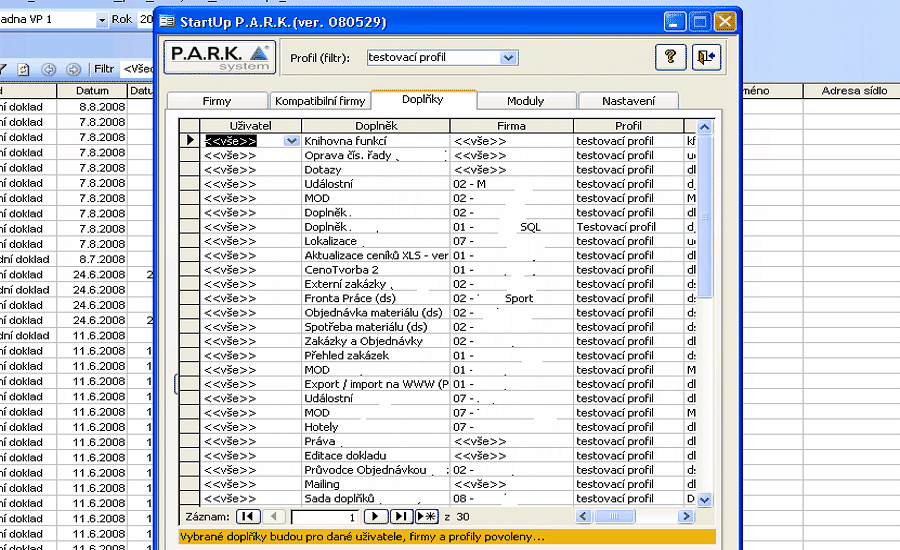The width and height of the screenshot is (900, 550).
Task: Click the record number input field
Action: pyautogui.click(x=325, y=517)
